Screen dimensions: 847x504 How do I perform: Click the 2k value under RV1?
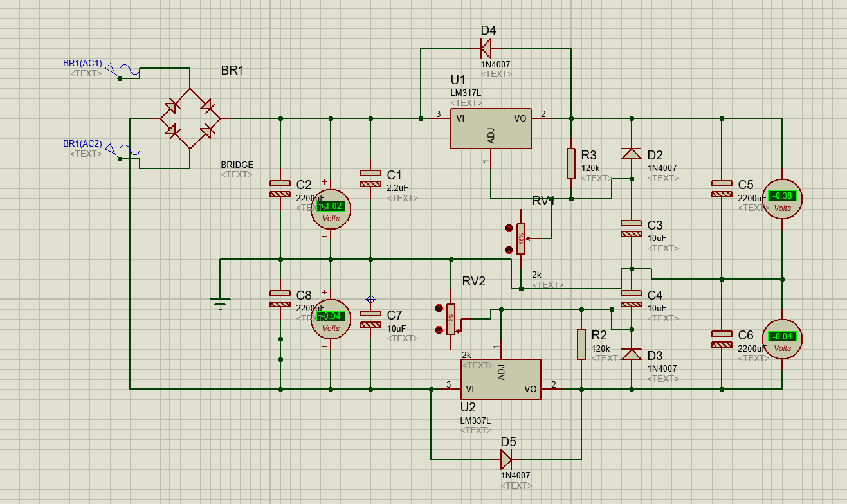tap(536, 274)
